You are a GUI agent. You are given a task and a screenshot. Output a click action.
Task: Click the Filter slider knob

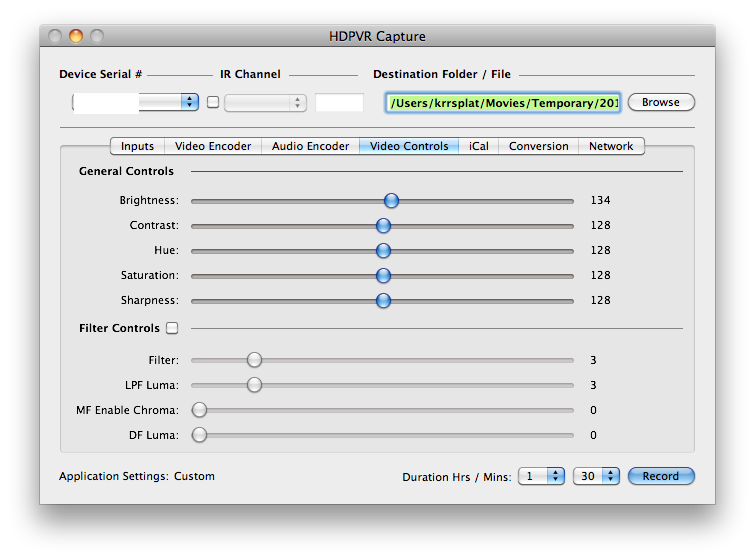click(x=254, y=360)
